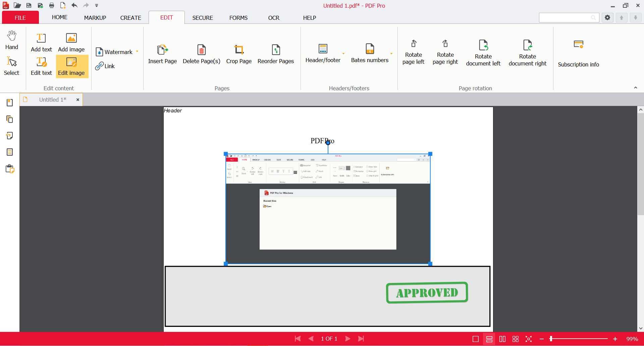Image resolution: width=644 pixels, height=346 pixels.
Task: Rotate page right
Action: coord(445,52)
